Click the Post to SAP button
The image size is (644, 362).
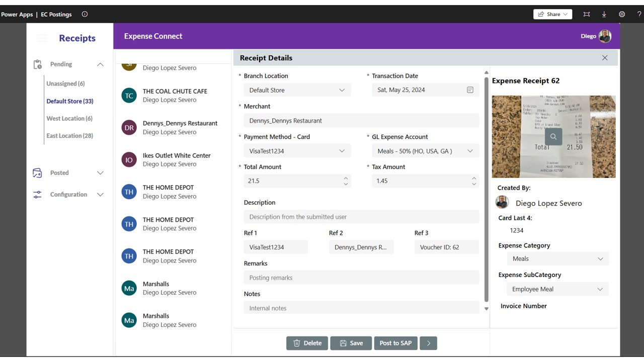pos(395,343)
